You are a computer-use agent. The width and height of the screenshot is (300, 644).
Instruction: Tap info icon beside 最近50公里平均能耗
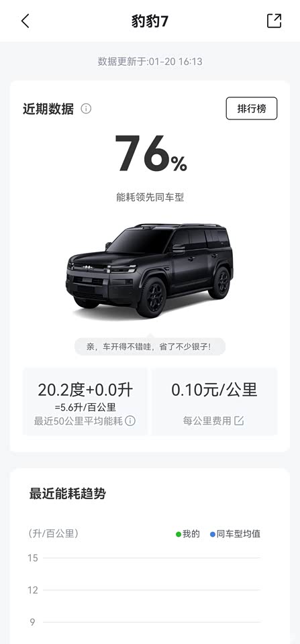(130, 421)
